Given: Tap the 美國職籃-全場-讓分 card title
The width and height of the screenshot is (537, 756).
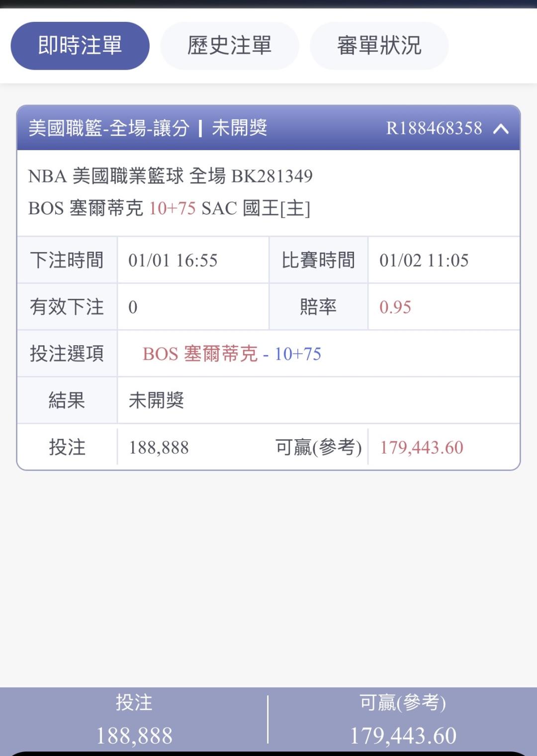Looking at the screenshot, I should tap(109, 128).
